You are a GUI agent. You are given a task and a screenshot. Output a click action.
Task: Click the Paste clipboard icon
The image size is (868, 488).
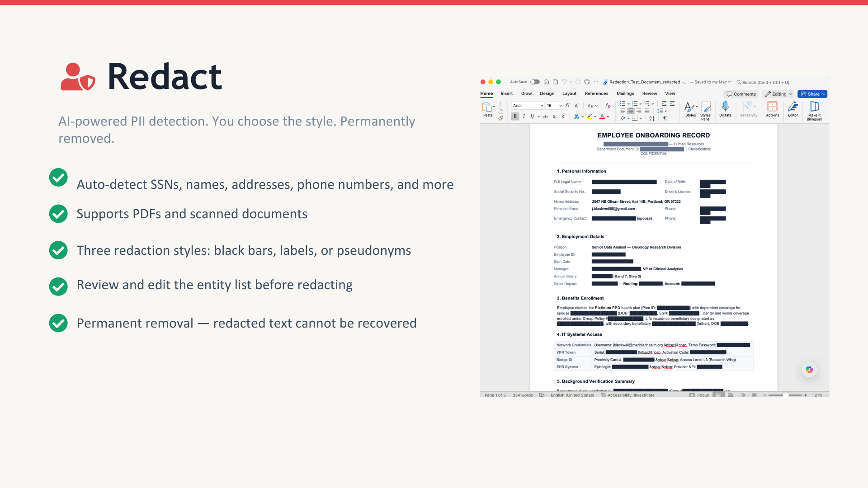click(487, 108)
